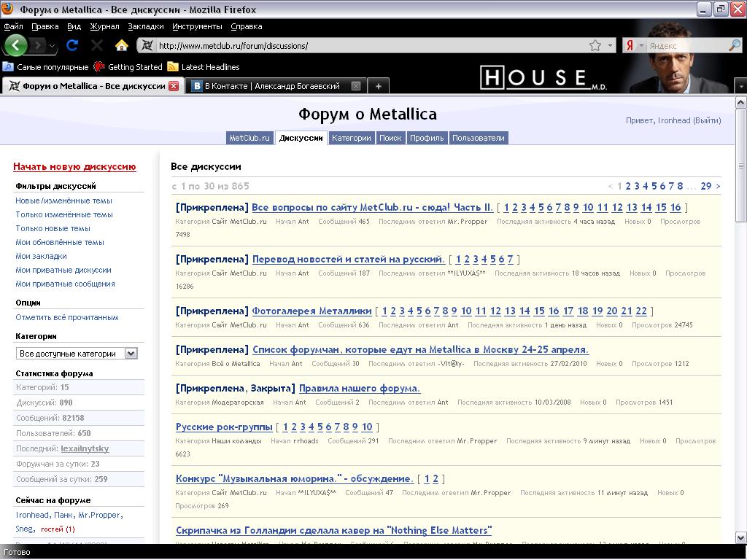Go to the browser Home page icon
This screenshot has width=747, height=560.
click(x=122, y=45)
